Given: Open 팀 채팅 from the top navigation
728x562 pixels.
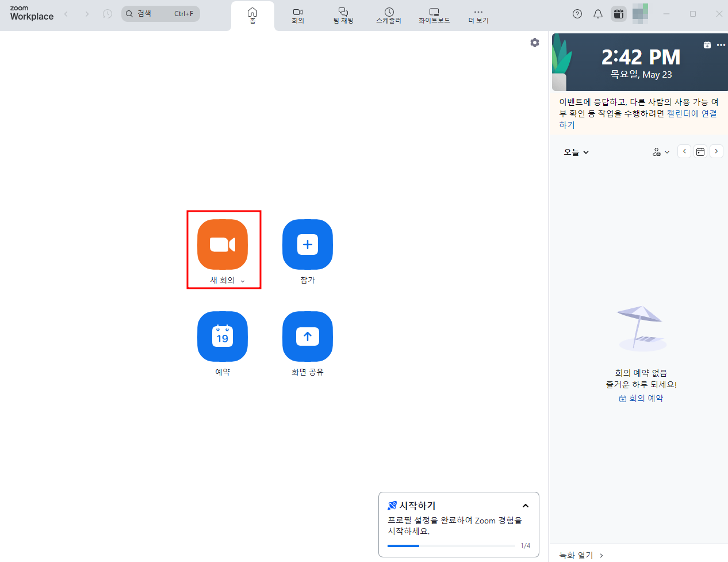Looking at the screenshot, I should 343,15.
